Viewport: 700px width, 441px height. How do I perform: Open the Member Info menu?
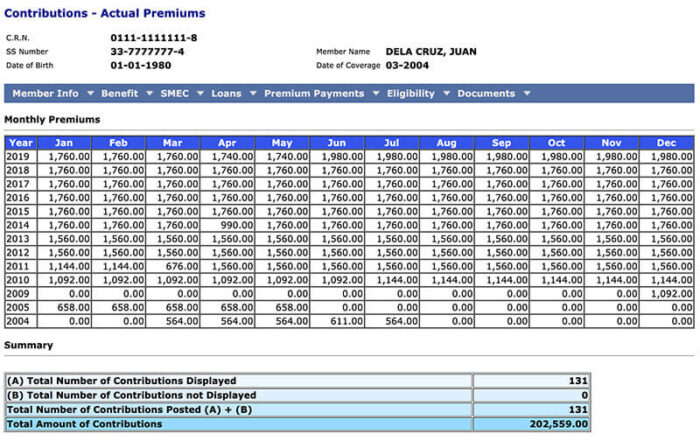click(x=45, y=93)
